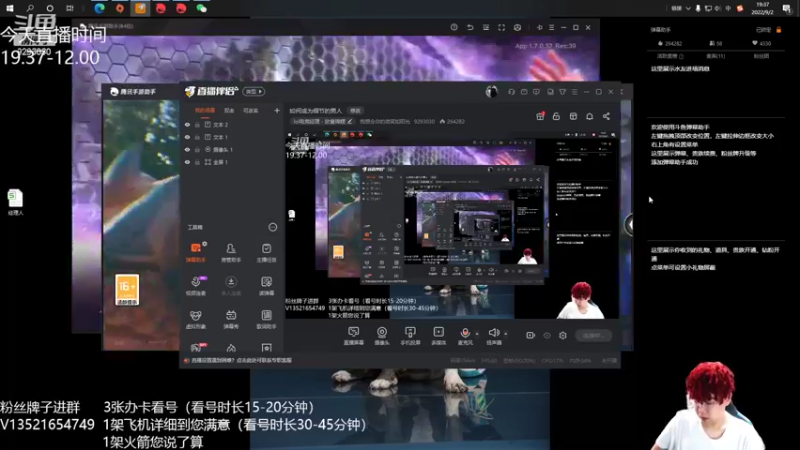Expand toolbox with the circle more button
Screen dimensions: 800x450
pos(273,227)
